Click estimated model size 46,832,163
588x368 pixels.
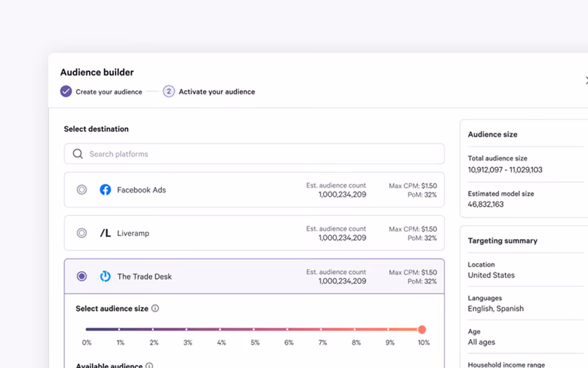(x=485, y=204)
